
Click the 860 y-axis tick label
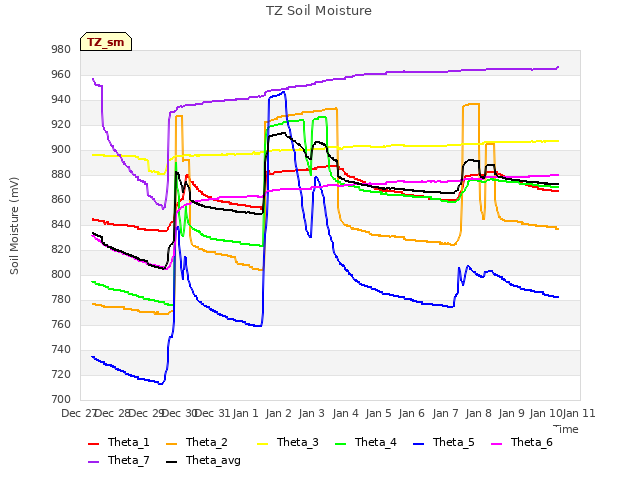pyautogui.click(x=61, y=200)
